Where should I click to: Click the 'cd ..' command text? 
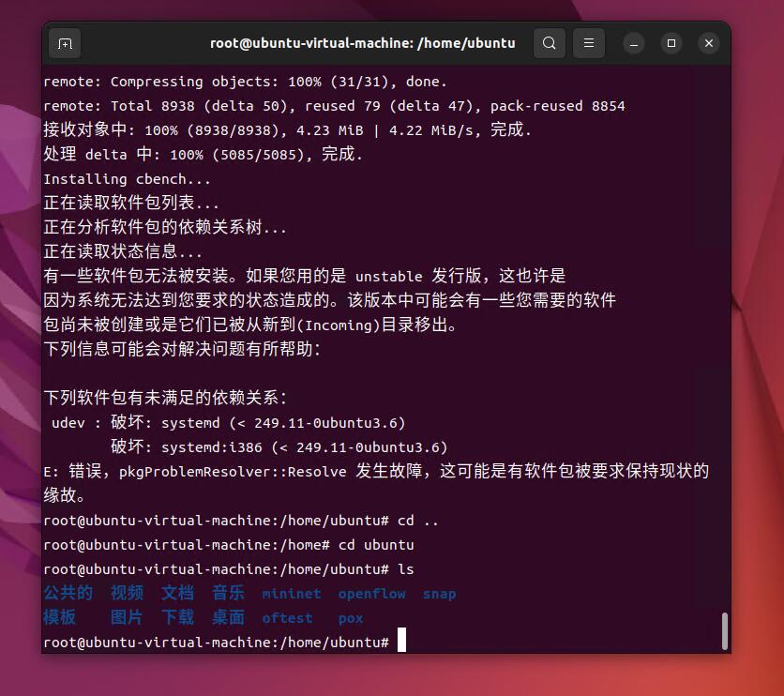point(418,521)
